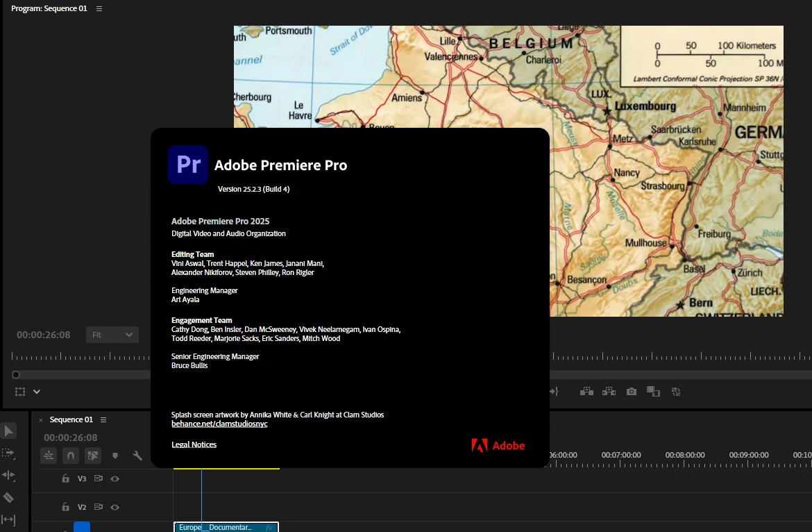Select the Europe Documentary clip
The width and height of the screenshot is (812, 532).
pyautogui.click(x=226, y=527)
